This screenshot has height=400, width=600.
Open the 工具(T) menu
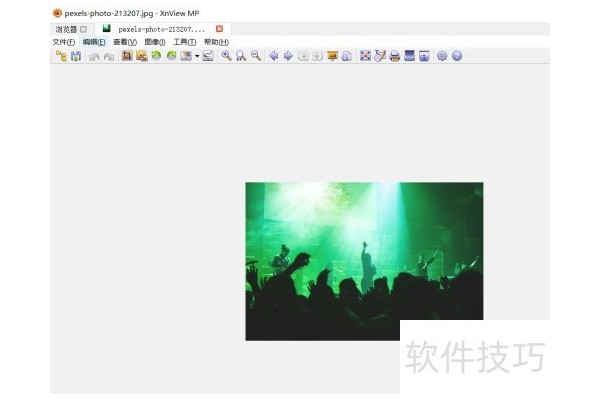click(x=184, y=42)
